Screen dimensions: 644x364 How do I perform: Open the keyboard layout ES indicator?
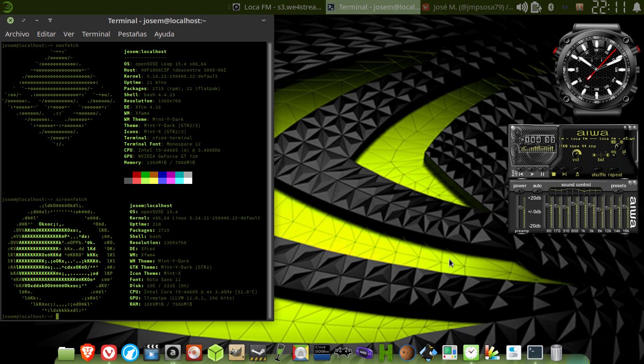564,7
